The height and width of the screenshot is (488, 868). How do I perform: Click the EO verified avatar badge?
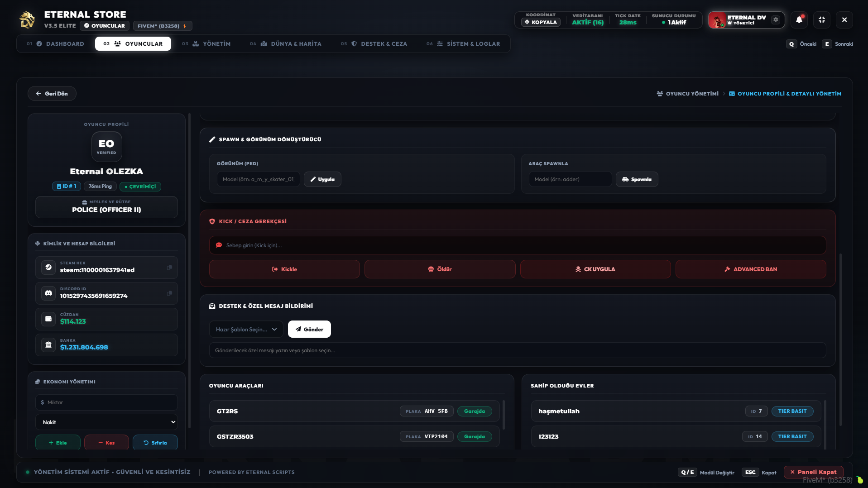106,147
